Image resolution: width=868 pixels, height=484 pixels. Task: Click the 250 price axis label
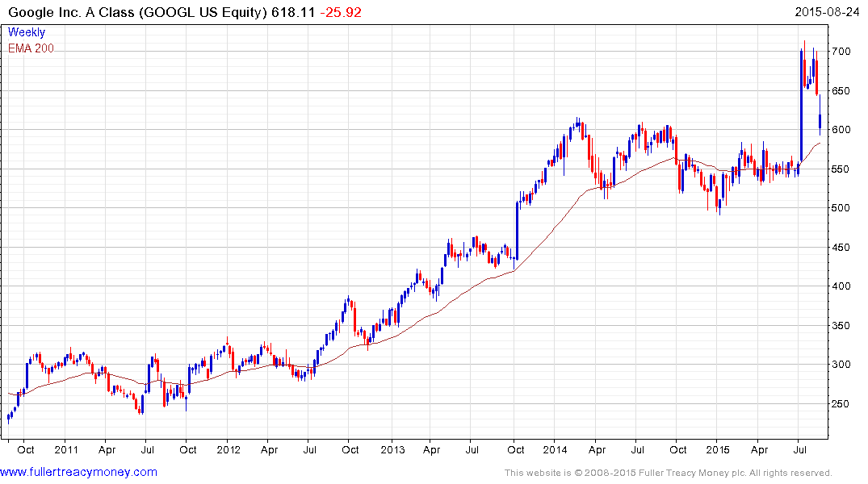841,404
